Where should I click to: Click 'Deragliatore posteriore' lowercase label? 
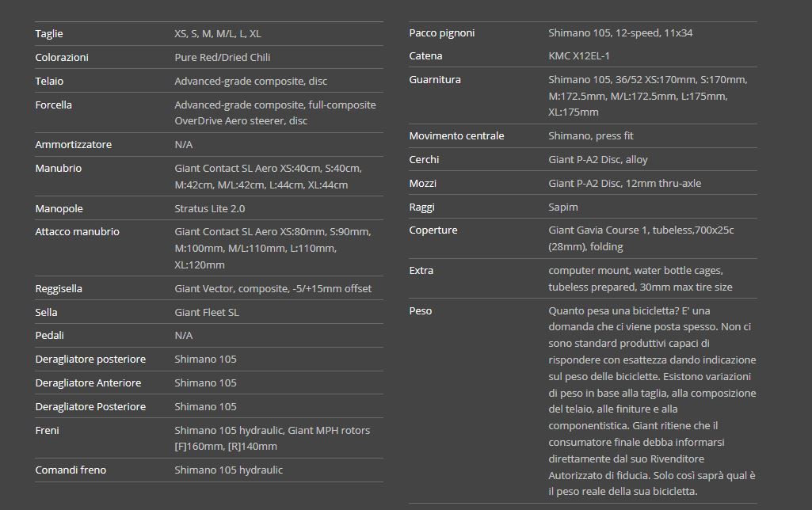tap(90, 360)
